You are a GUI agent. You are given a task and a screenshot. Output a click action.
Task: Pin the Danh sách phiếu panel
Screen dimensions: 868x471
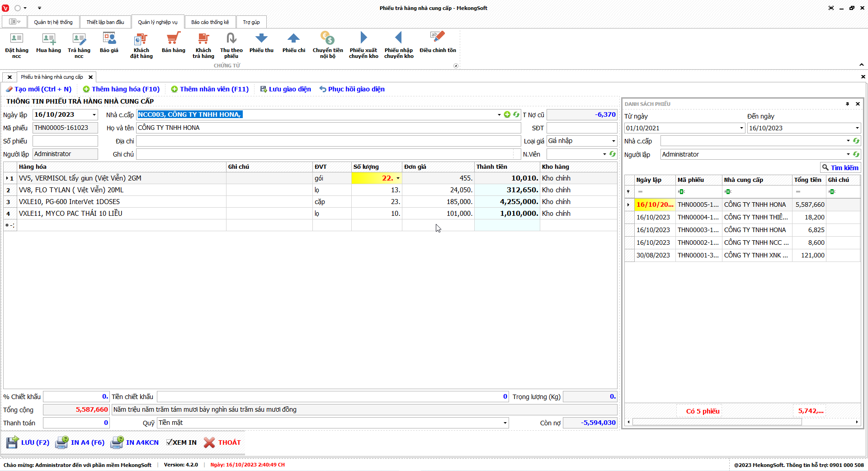tap(847, 104)
